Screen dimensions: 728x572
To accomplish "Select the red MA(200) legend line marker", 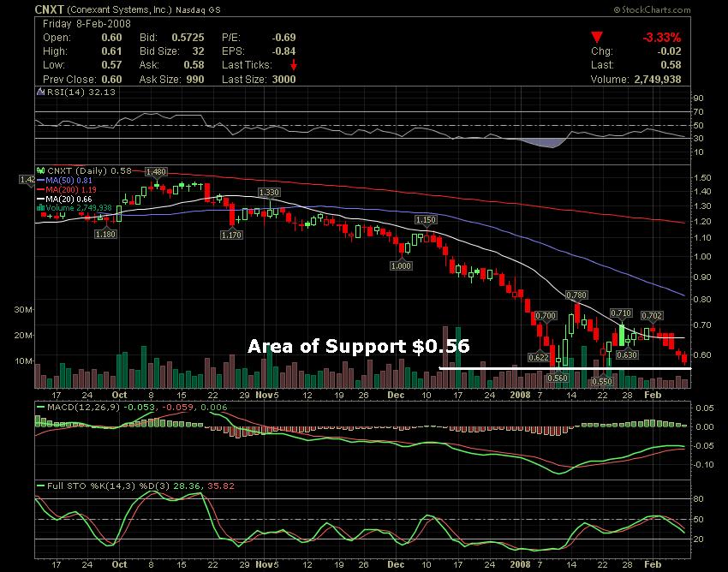I will tap(41, 189).
